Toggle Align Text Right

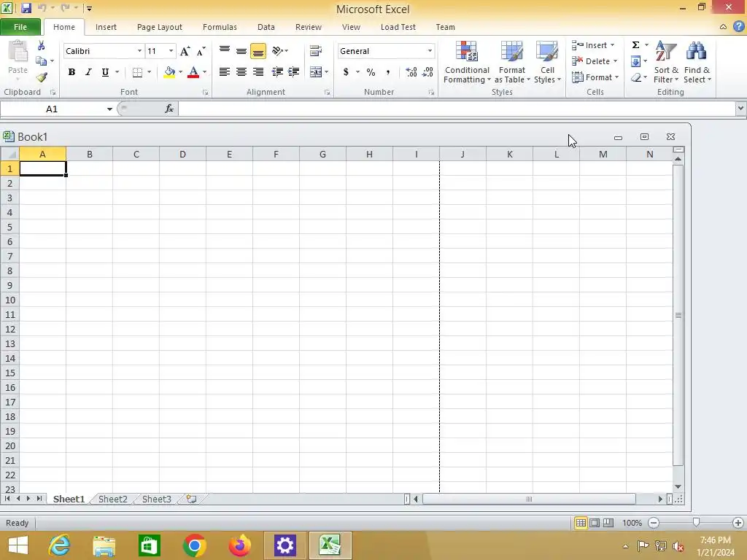pyautogui.click(x=258, y=72)
